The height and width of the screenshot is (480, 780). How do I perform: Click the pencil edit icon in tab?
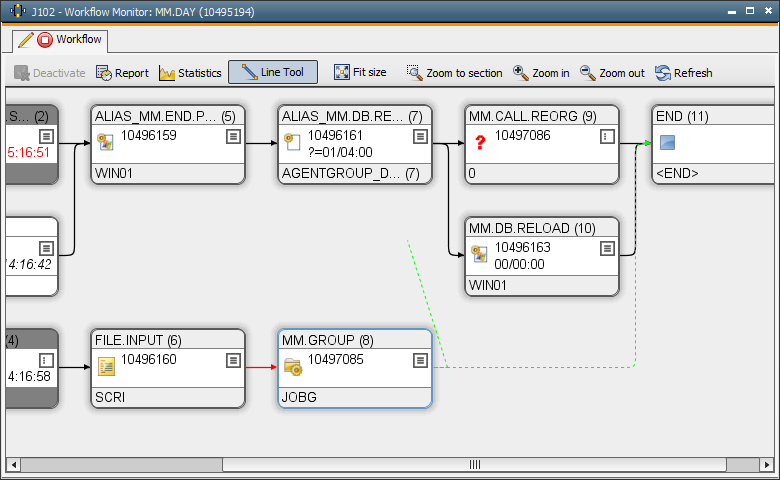pos(26,40)
